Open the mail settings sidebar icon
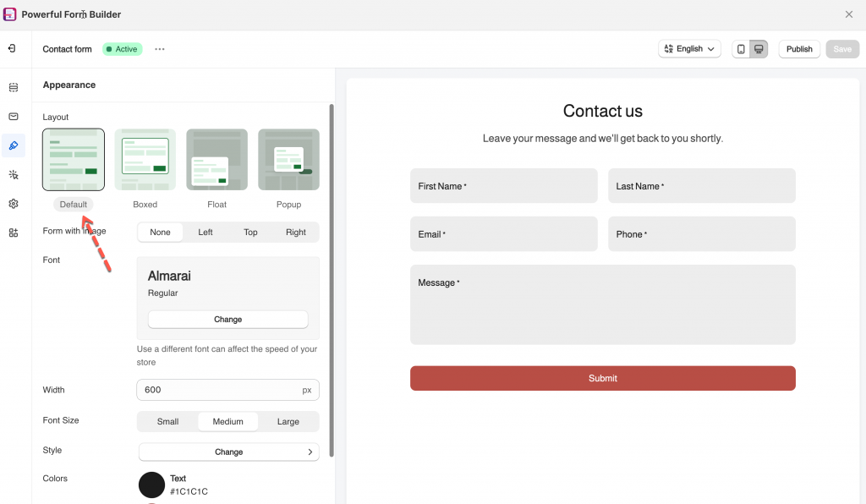 pos(14,117)
